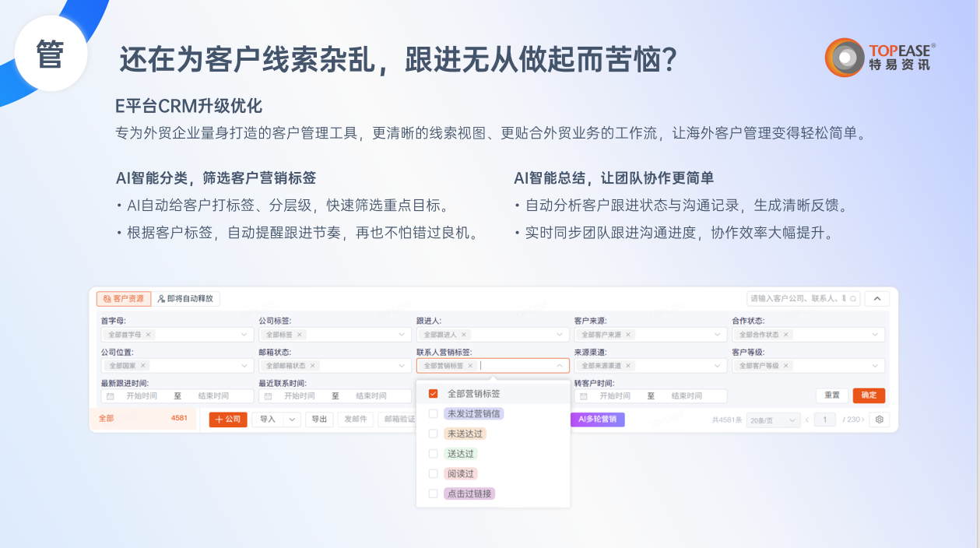Tick the 点击过链接 checkbox
The height and width of the screenshot is (548, 980).
click(x=434, y=494)
